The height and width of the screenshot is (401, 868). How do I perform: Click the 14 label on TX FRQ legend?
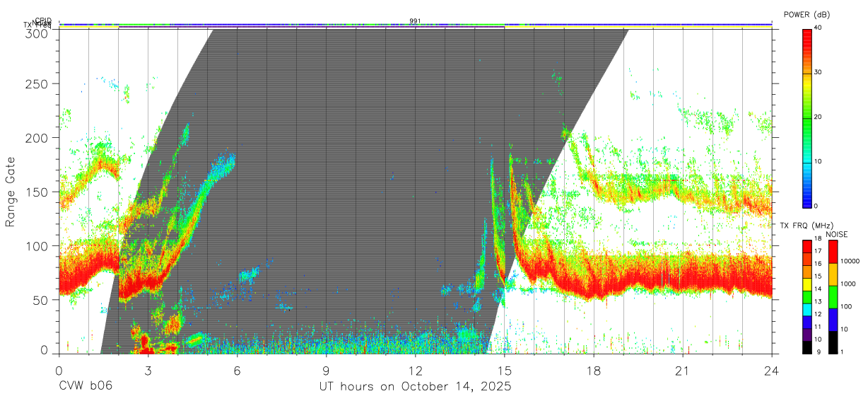(x=819, y=289)
